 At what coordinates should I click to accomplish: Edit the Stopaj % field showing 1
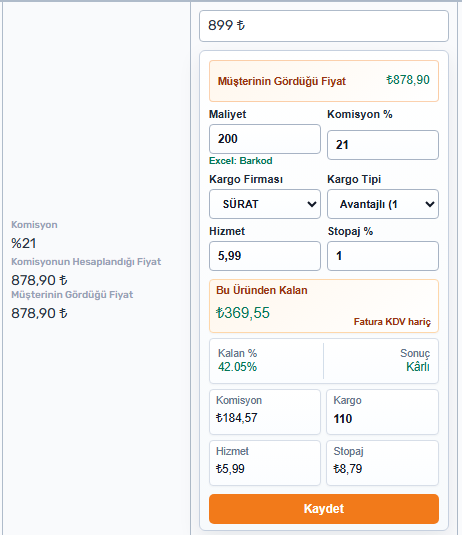point(383,256)
